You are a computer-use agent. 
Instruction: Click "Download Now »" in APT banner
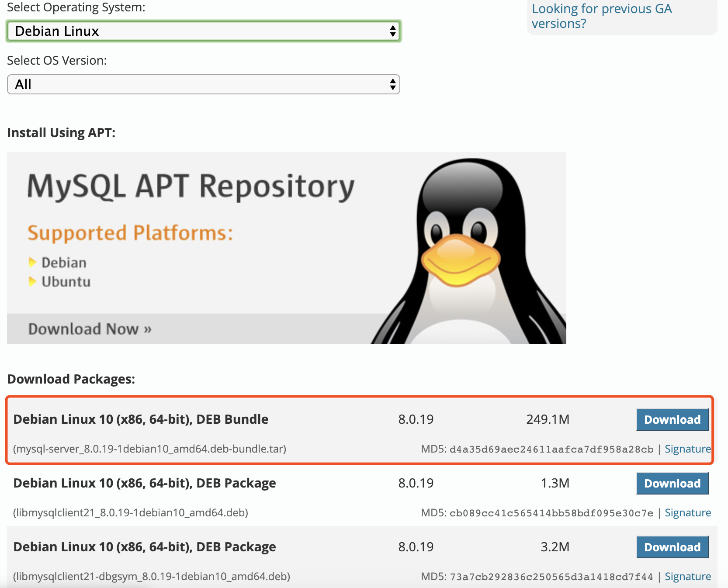90,329
